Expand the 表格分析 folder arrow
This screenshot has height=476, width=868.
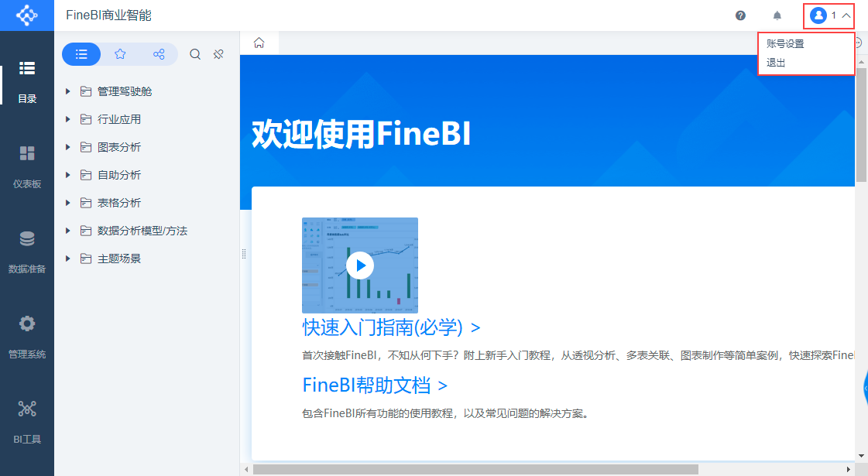click(x=67, y=203)
